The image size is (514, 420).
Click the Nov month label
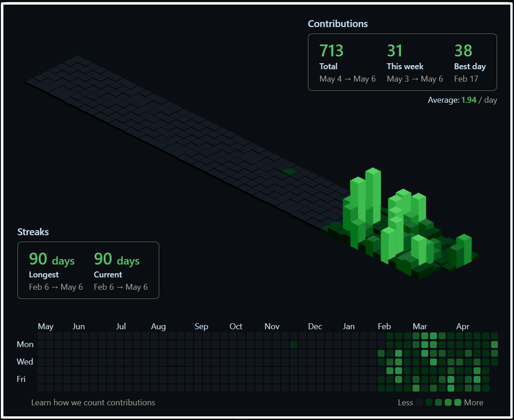click(272, 326)
